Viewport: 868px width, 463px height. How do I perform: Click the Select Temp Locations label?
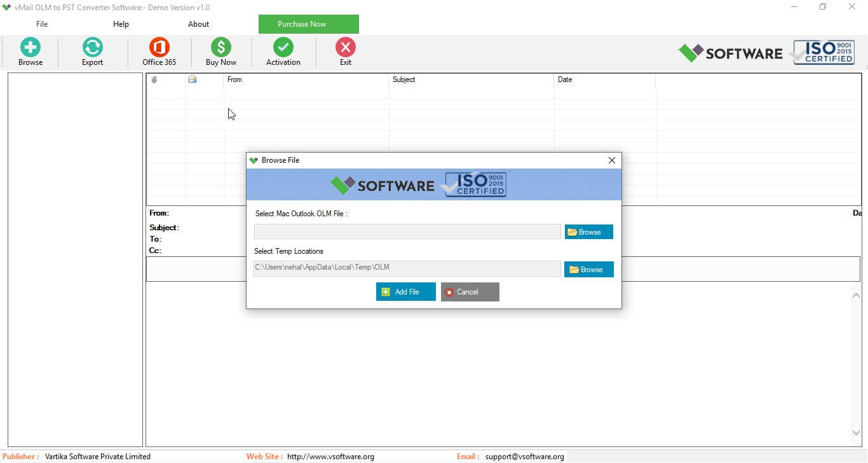point(288,251)
